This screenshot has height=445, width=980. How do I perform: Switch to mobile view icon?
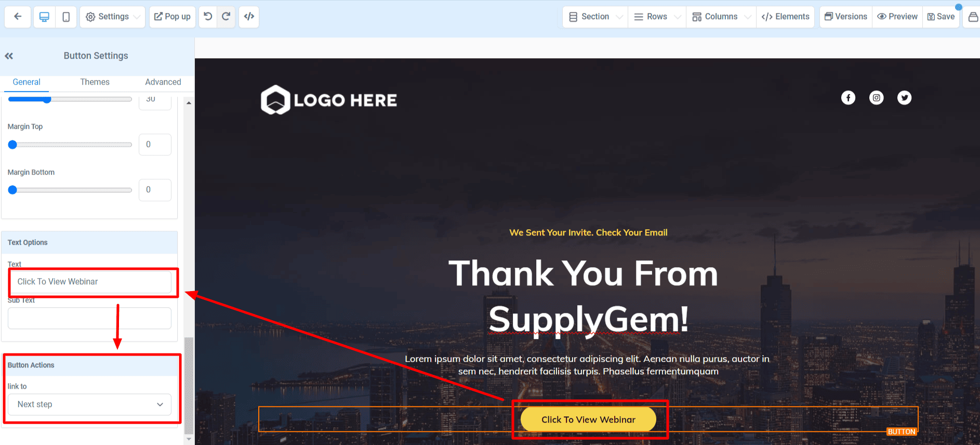coord(66,17)
